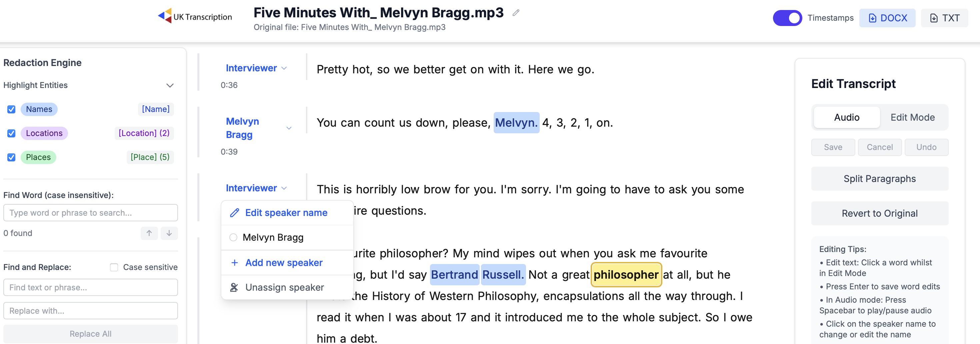This screenshot has width=980, height=344.
Task: Open first Interviewer speaker dropdown at 0:36
Action: (284, 68)
